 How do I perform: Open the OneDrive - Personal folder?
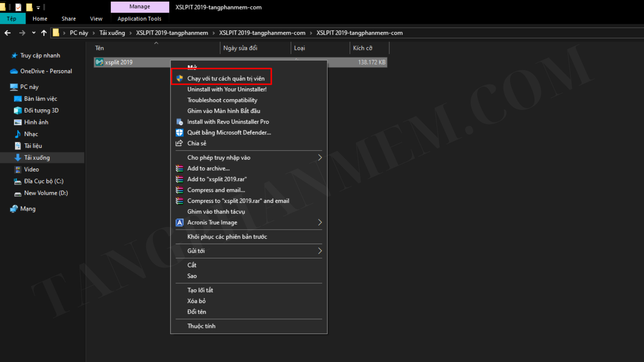coord(46,71)
